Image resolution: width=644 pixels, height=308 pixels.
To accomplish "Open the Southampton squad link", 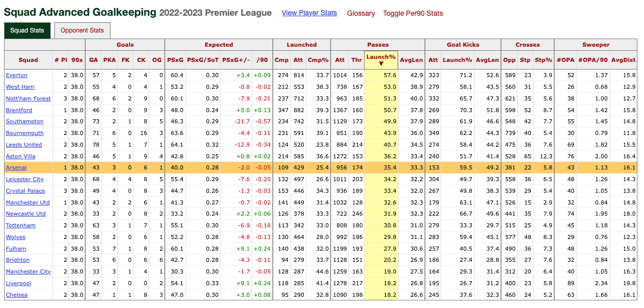I will (x=25, y=121).
